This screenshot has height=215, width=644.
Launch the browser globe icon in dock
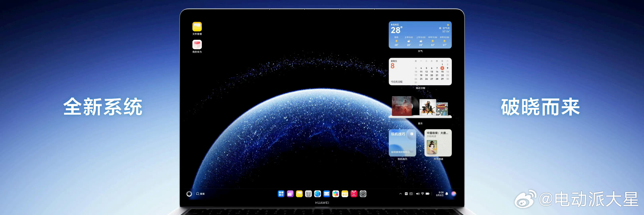tap(317, 194)
